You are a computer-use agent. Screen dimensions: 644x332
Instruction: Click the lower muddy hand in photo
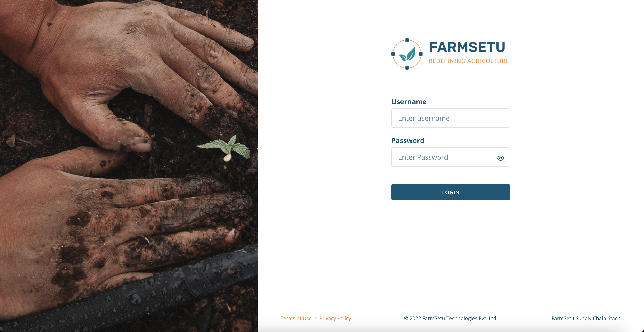113,225
